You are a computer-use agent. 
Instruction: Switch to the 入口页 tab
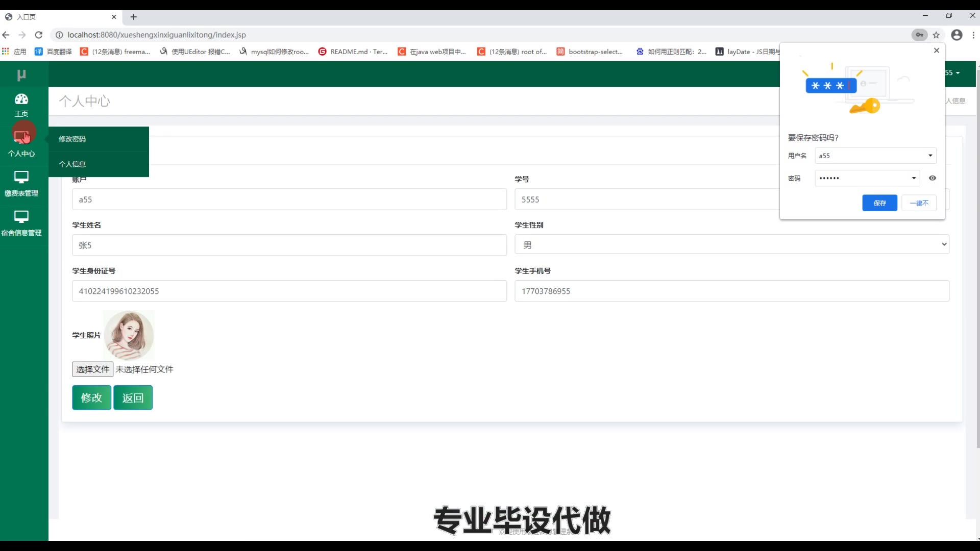[61, 17]
